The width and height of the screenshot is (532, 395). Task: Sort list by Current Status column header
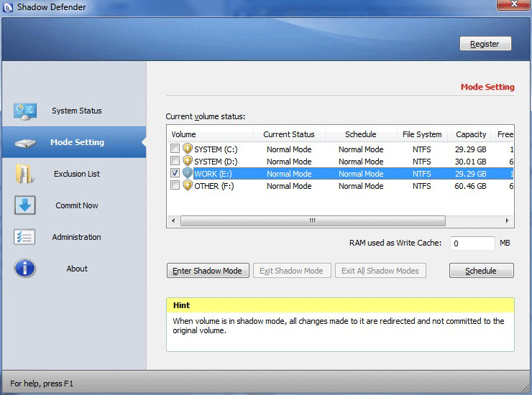(288, 134)
